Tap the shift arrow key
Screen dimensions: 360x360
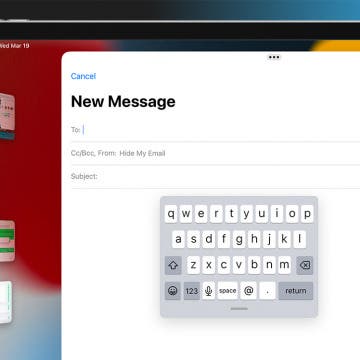[x=173, y=265]
